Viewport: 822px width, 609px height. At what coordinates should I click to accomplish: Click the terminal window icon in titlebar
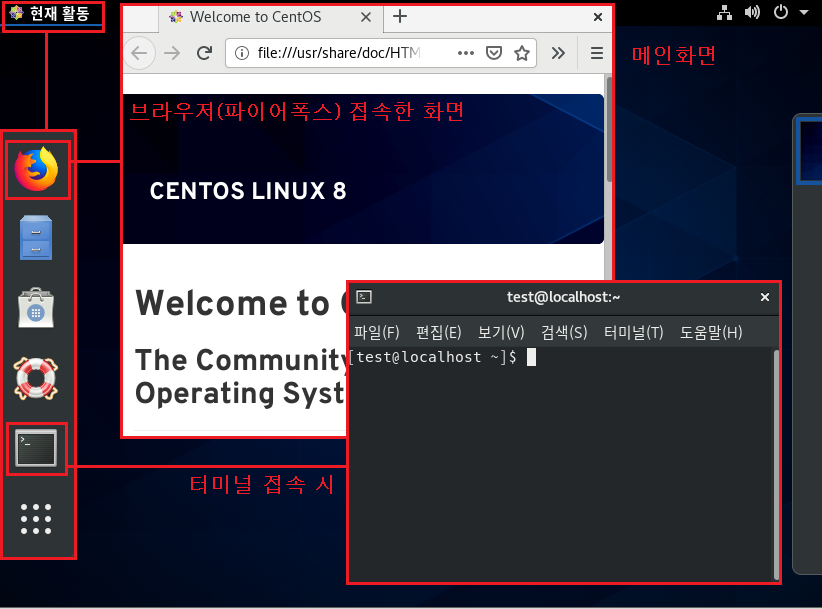[x=364, y=297]
